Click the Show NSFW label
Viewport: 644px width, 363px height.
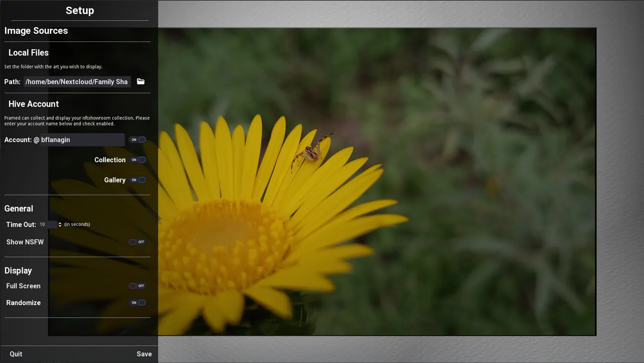[25, 242]
